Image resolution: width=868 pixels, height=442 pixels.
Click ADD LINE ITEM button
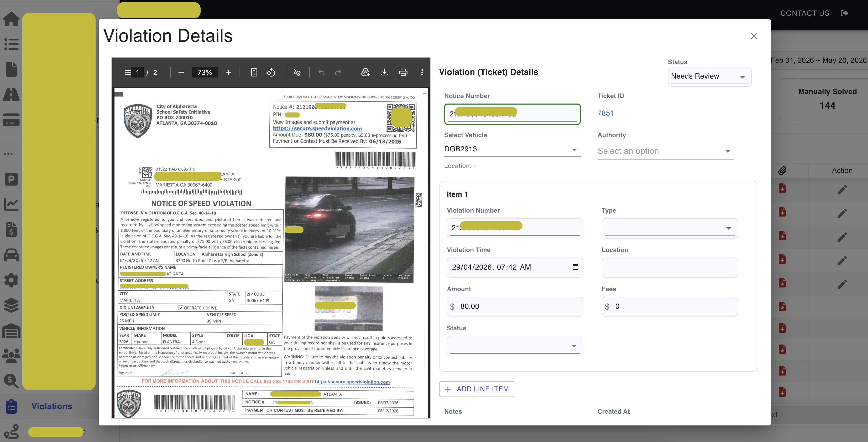[476, 389]
